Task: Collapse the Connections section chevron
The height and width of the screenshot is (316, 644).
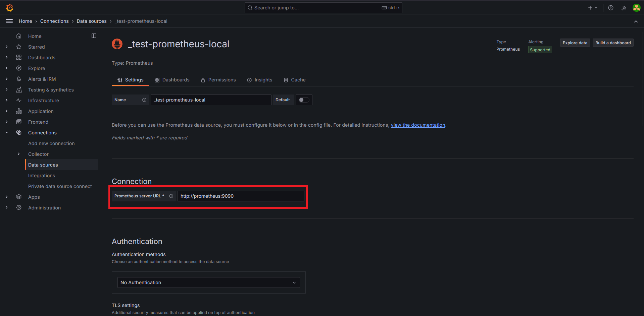Action: pos(7,133)
